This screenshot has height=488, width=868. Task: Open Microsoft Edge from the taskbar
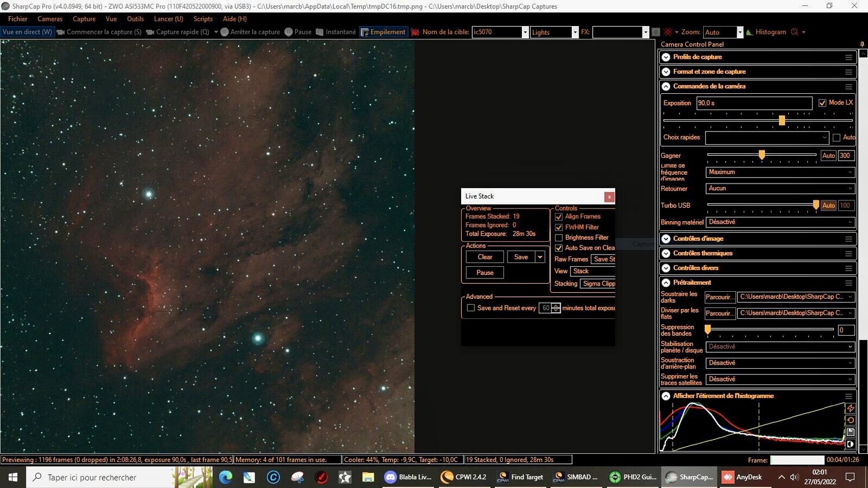[x=225, y=477]
